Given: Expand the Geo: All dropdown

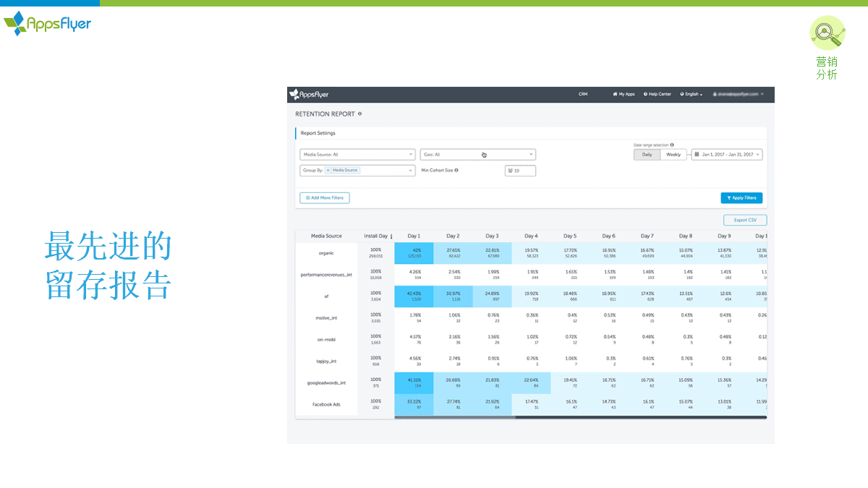Looking at the screenshot, I should (x=477, y=155).
